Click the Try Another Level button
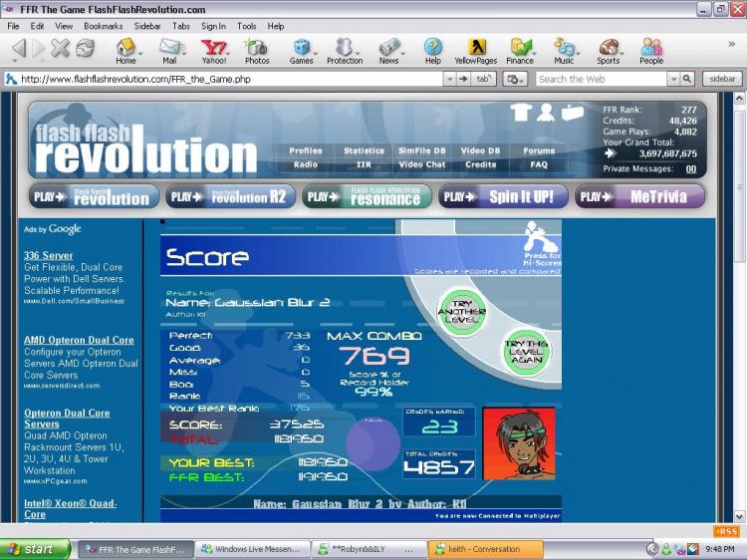The height and width of the screenshot is (560, 747). click(x=460, y=312)
